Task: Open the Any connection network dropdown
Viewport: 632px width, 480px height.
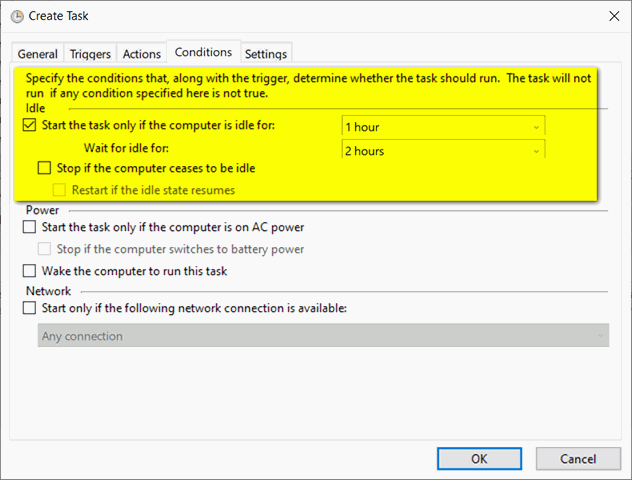Action: 323,336
